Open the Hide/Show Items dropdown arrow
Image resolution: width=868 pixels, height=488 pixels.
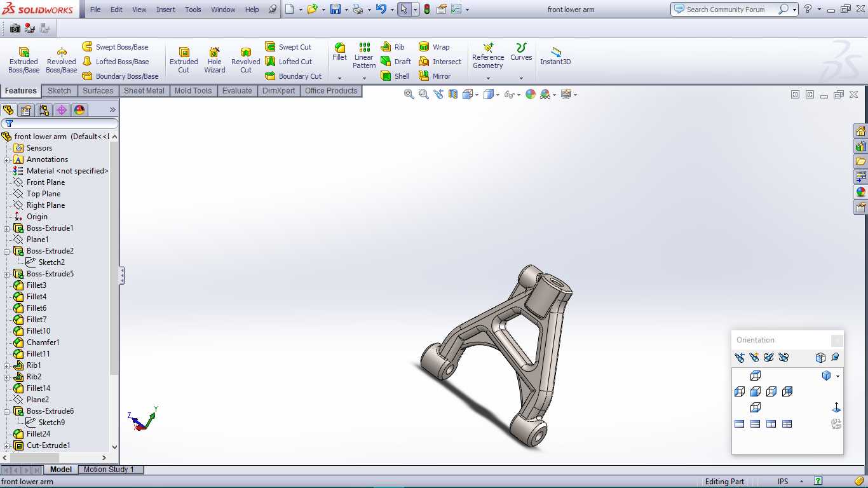pos(519,95)
